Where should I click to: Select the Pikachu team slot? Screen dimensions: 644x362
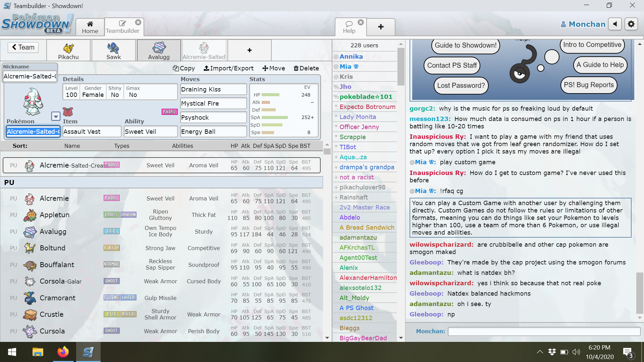(68, 51)
